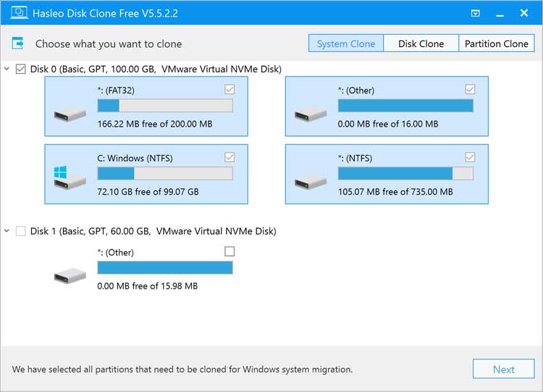543x392 pixels.
Task: Click the 16.00 MB Other partition drive icon
Action: click(311, 114)
